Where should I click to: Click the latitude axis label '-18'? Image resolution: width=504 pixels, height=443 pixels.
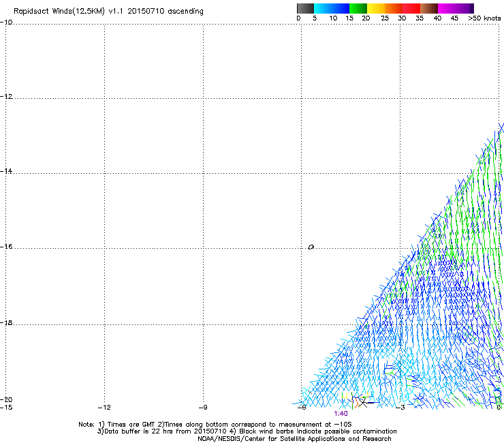click(x=6, y=322)
